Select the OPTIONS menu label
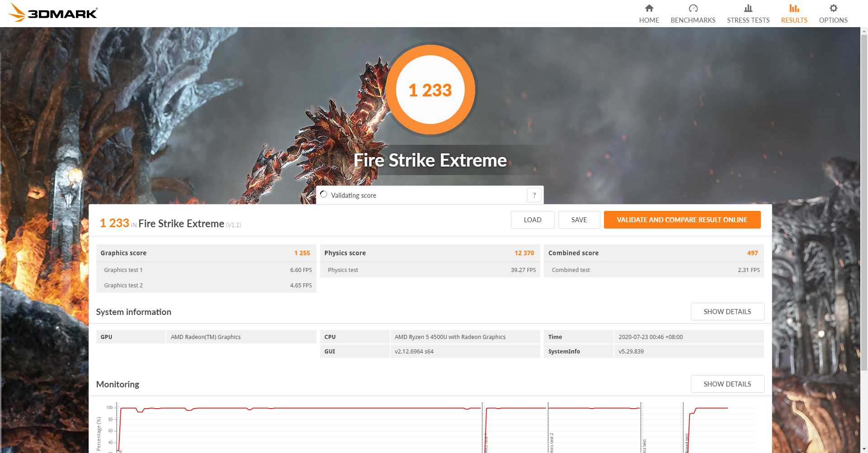Image resolution: width=868 pixels, height=453 pixels. coord(833,20)
